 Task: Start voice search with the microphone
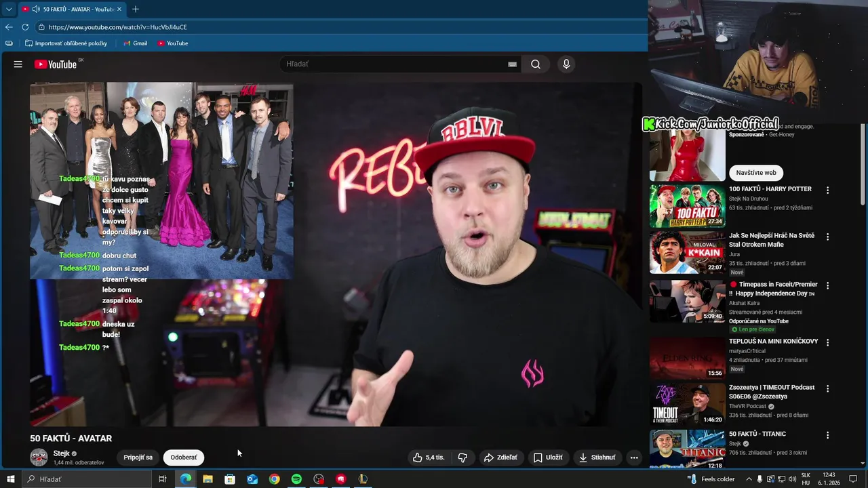coord(566,64)
